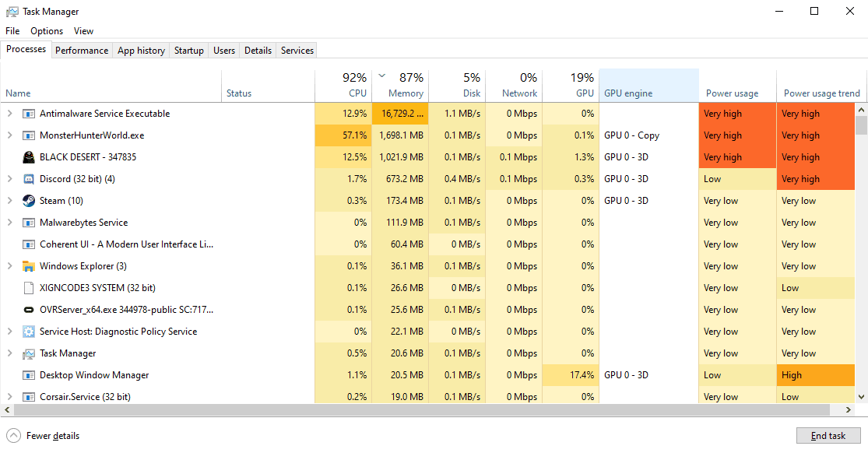This screenshot has width=868, height=453.
Task: Click the Malwarebytes Service shield icon
Action: [28, 222]
